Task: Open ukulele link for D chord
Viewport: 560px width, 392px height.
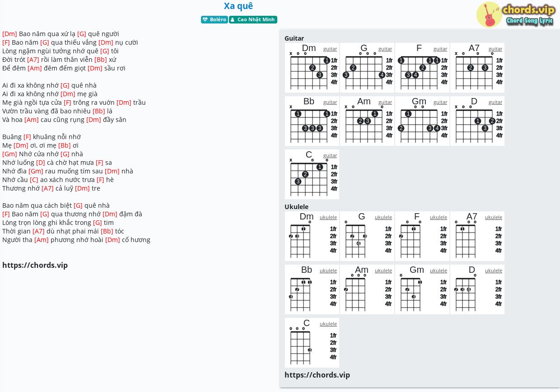Action: point(494,271)
